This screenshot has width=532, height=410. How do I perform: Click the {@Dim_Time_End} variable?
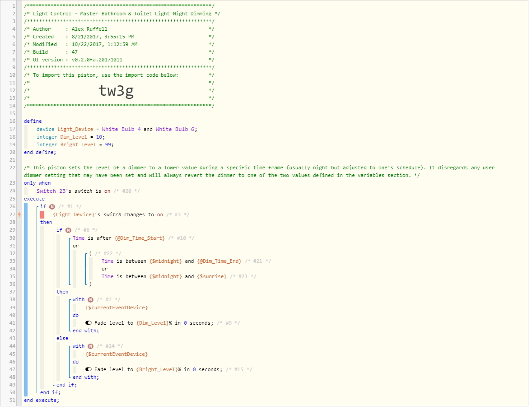219,261
